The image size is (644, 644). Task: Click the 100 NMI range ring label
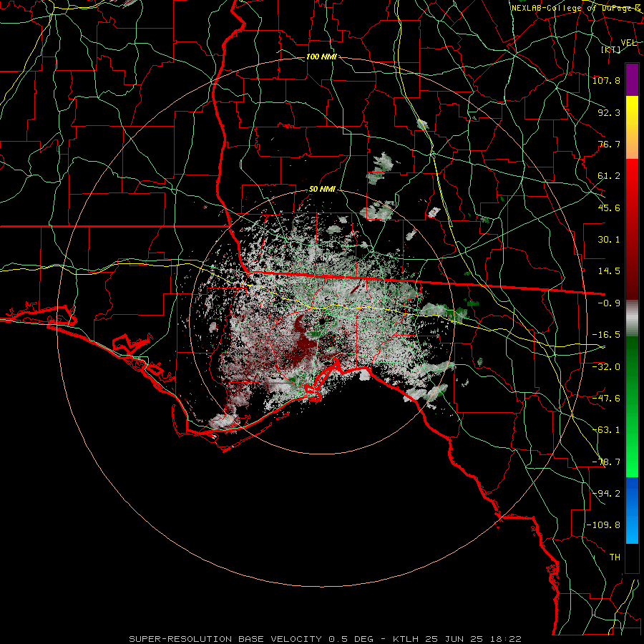(x=321, y=57)
